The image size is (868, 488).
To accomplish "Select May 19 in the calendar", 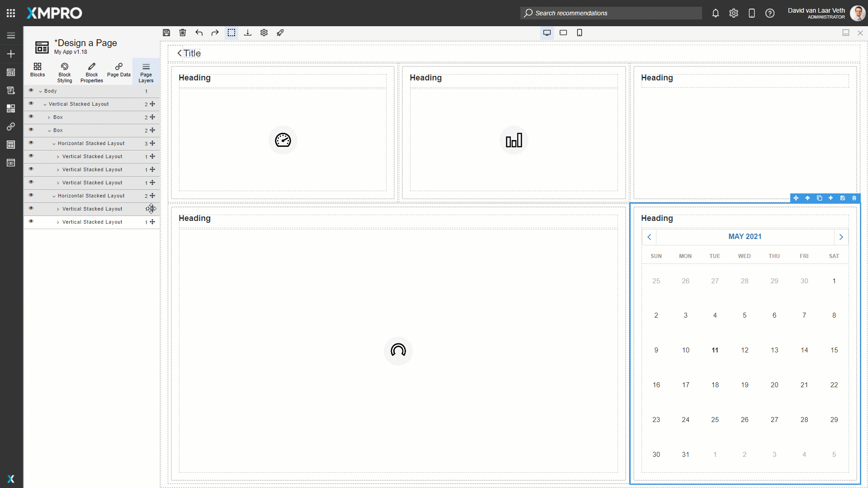I will point(745,385).
